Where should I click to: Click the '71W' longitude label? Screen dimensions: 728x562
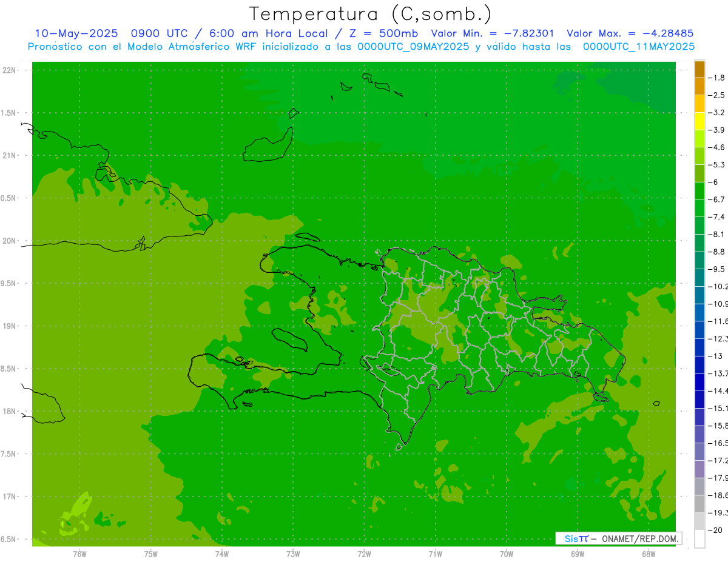(x=435, y=554)
